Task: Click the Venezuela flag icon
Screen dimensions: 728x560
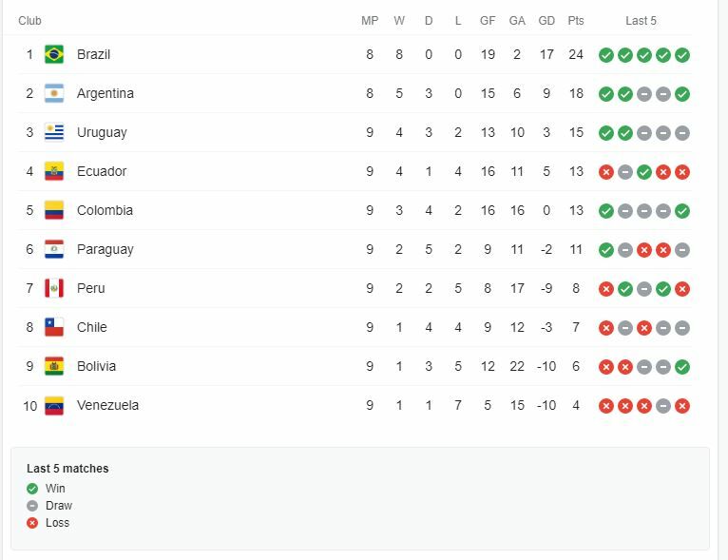Action: [54, 405]
